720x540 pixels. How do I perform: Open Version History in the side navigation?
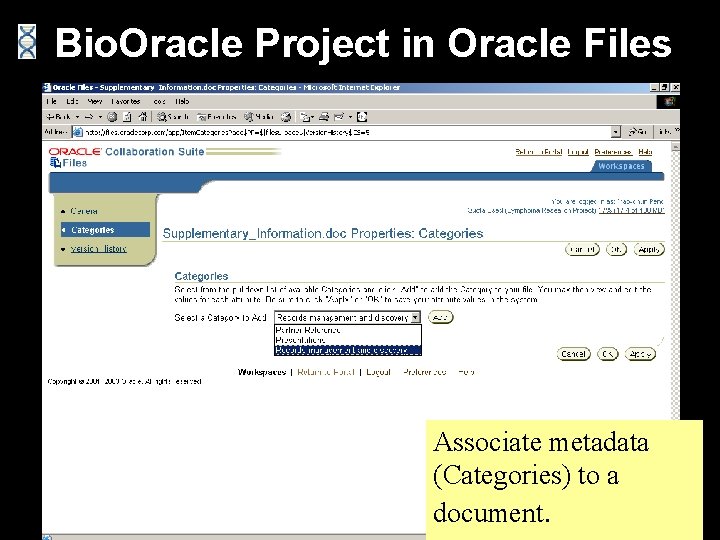[x=98, y=249]
